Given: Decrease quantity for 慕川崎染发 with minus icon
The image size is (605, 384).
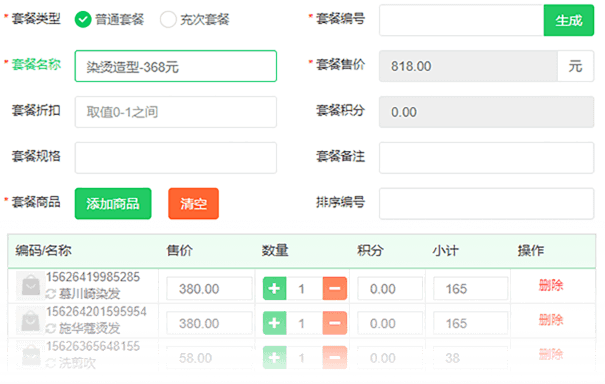Looking at the screenshot, I should pyautogui.click(x=335, y=288).
